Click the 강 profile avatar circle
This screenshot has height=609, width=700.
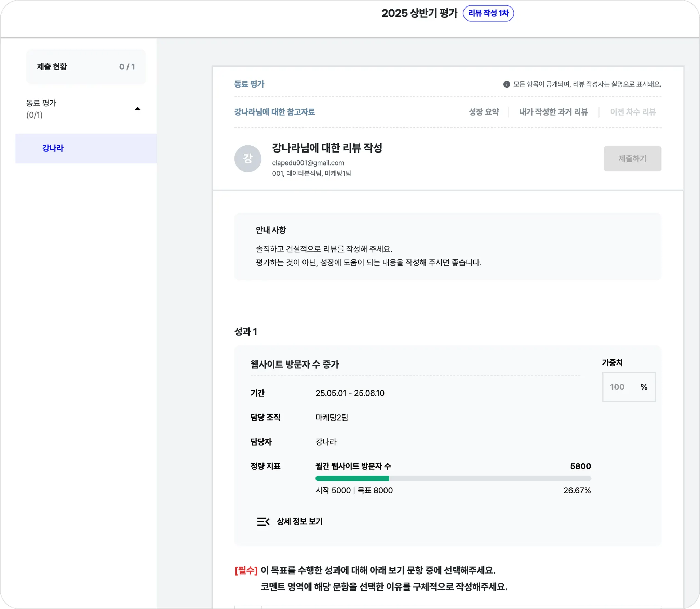pyautogui.click(x=248, y=159)
